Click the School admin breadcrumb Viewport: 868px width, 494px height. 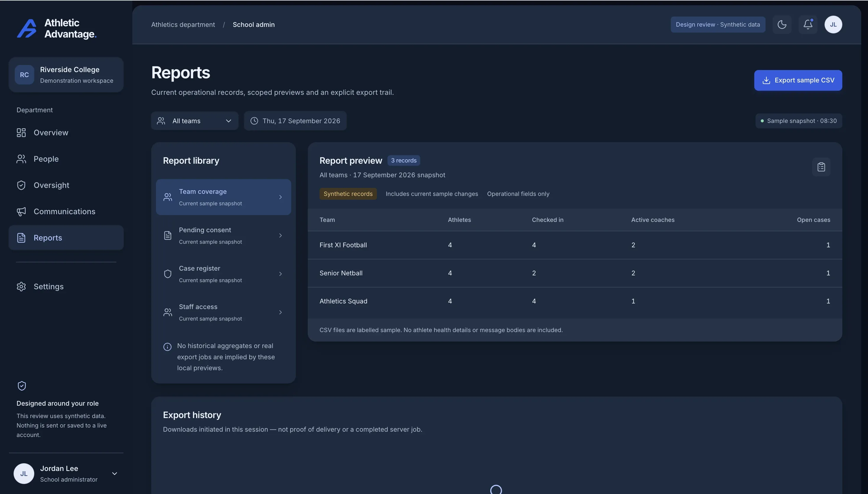pyautogui.click(x=254, y=25)
